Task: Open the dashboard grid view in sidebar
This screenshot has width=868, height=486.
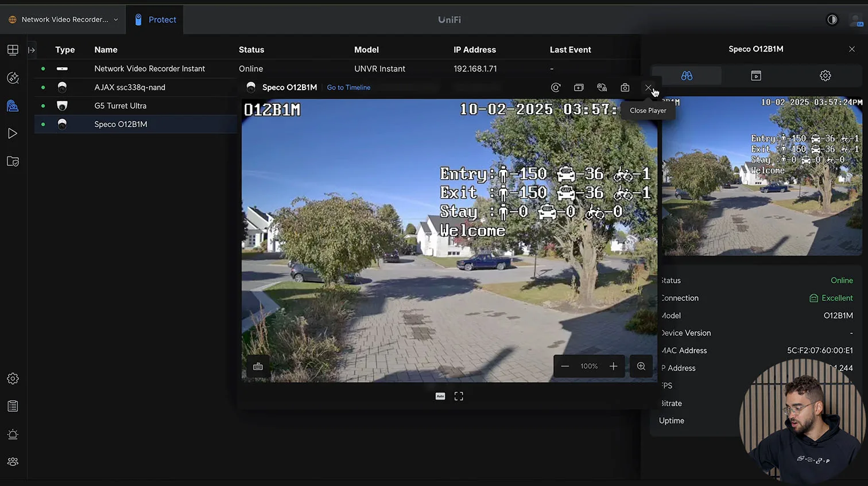Action: point(13,50)
